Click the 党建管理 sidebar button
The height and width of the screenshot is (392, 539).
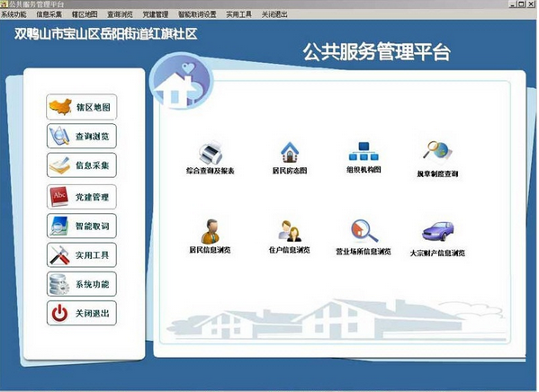(x=82, y=197)
